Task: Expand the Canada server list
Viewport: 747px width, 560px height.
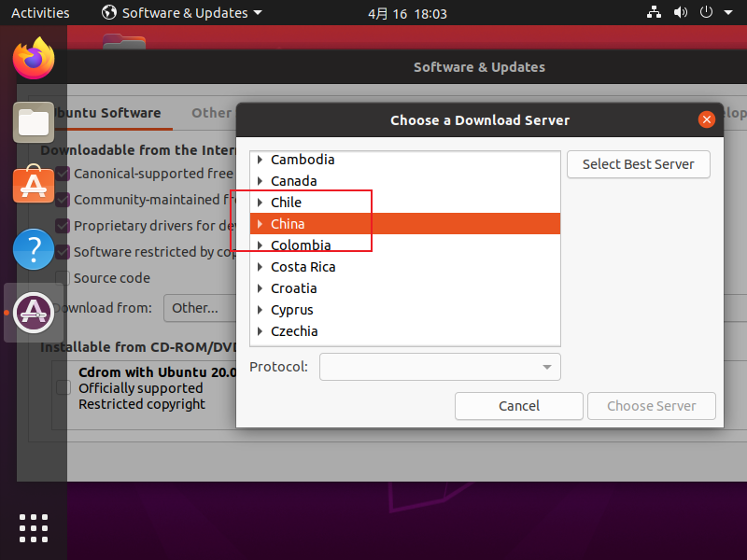Action: point(260,181)
